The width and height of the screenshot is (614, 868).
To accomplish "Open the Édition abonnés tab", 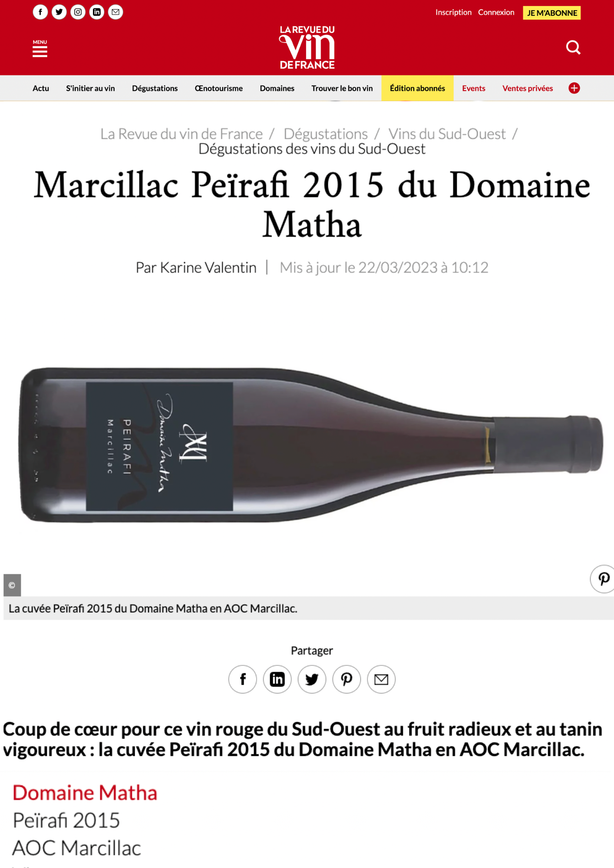I will [x=417, y=88].
